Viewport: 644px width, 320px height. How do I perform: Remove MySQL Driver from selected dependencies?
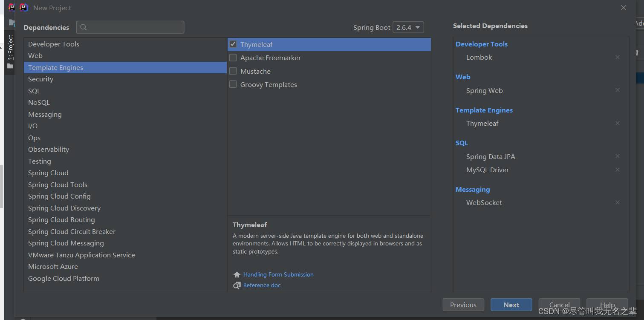617,170
